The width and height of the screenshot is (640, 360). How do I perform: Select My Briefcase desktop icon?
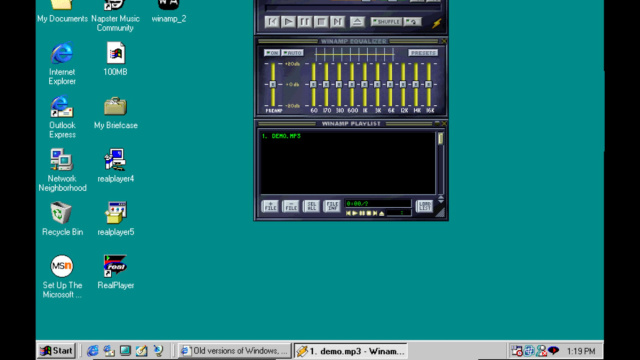tap(116, 113)
